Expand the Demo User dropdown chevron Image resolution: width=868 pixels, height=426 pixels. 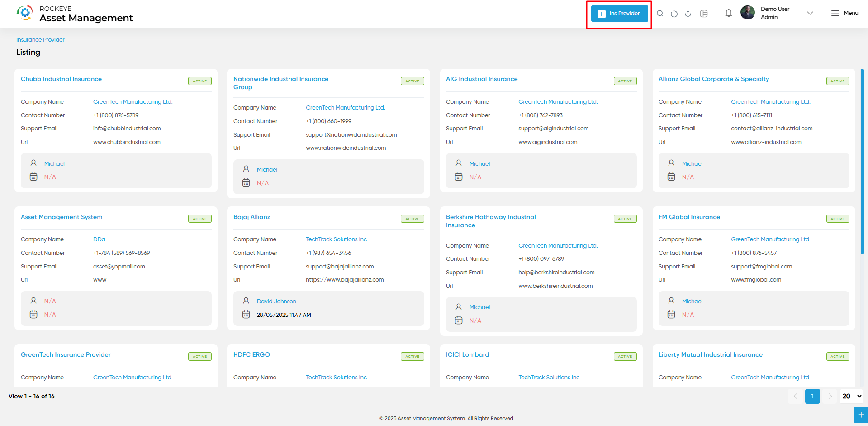pos(810,13)
